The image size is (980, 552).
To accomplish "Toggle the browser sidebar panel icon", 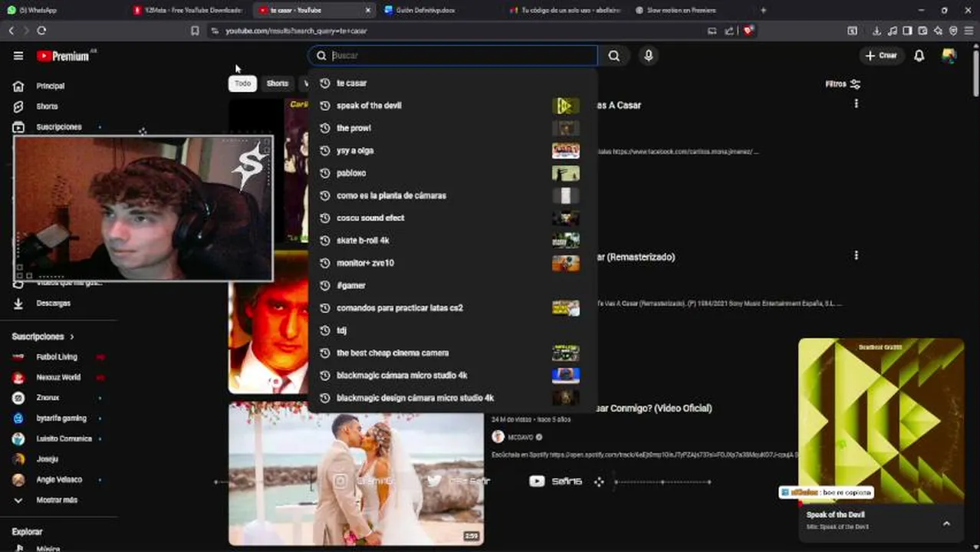I will 907,31.
